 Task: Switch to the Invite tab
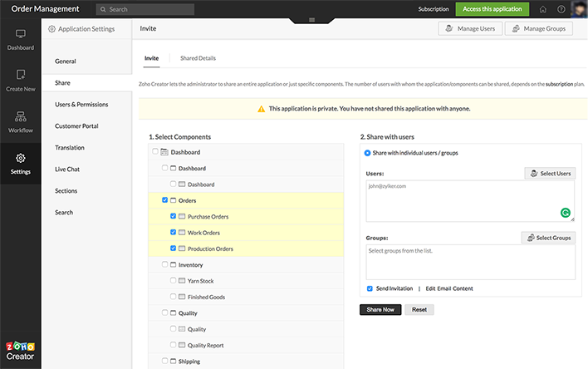[x=151, y=58]
